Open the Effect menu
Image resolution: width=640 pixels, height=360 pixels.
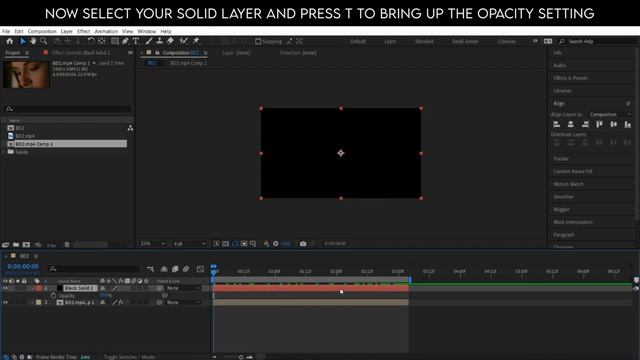[x=83, y=31]
